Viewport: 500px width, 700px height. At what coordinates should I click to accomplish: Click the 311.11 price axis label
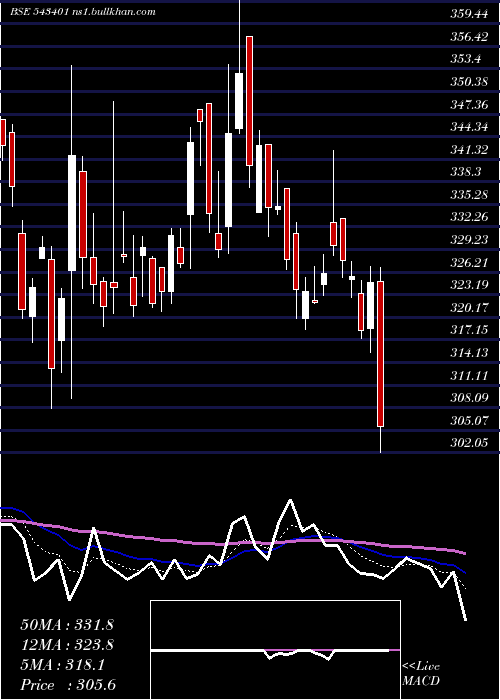469,375
